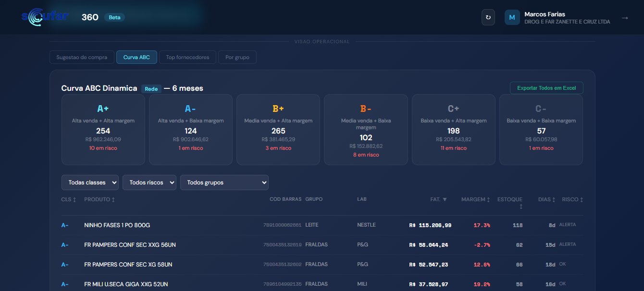Sort table by PRODUTO column
Screen dimensions: 644x291
tap(99, 199)
